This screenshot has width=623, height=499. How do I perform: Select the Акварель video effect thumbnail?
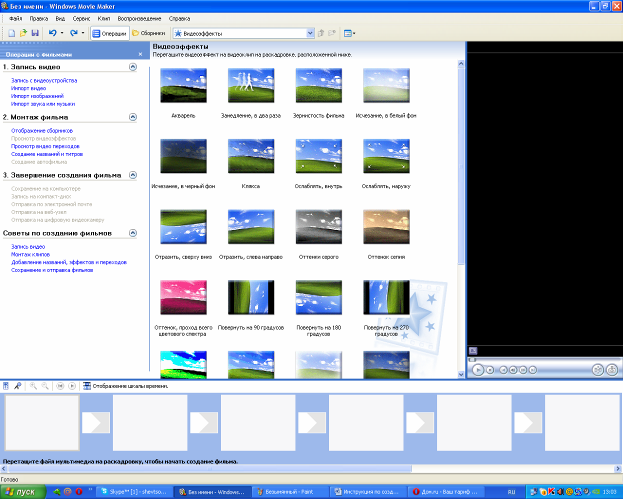tap(183, 85)
